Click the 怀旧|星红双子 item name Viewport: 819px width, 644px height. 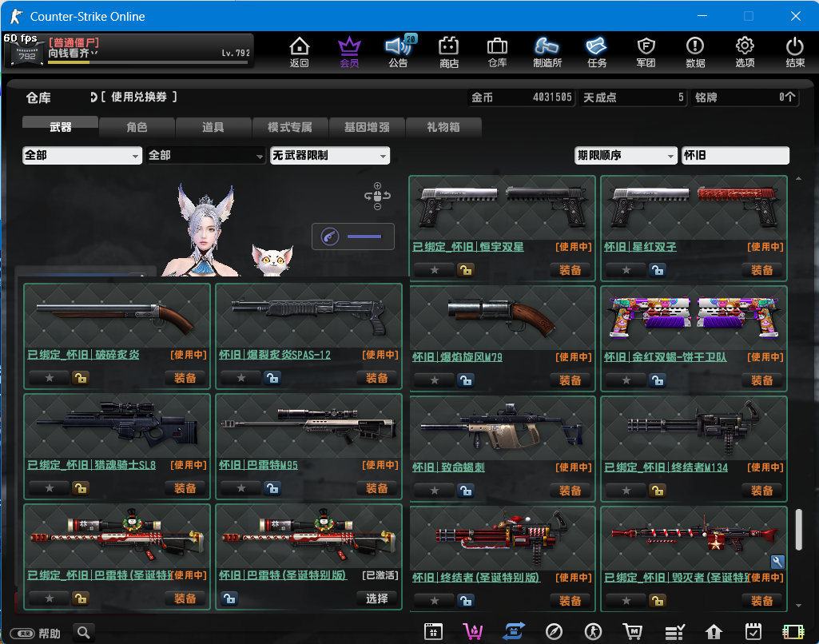coord(640,247)
